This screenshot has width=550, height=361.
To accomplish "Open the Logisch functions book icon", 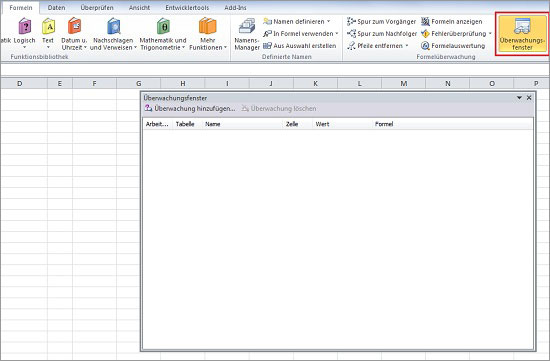I will [25, 27].
